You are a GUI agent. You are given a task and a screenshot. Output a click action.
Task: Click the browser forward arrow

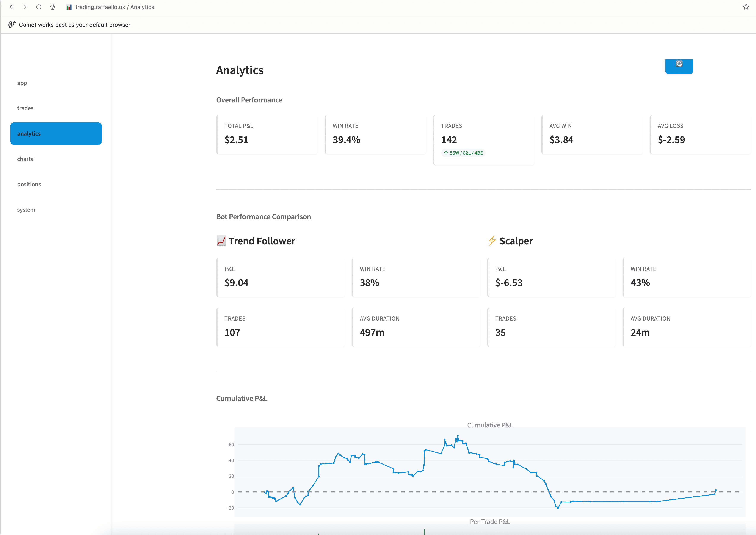(25, 7)
